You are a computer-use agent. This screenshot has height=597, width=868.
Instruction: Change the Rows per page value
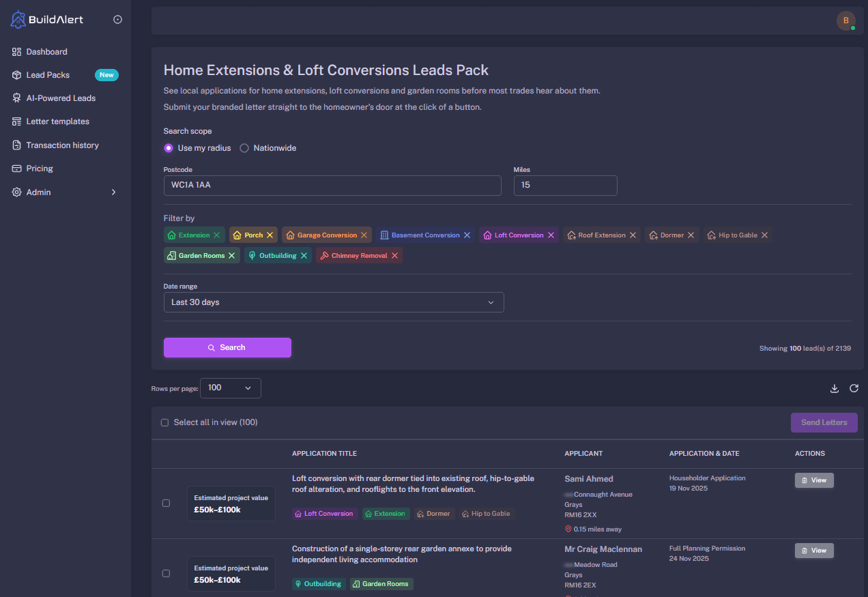tap(230, 388)
